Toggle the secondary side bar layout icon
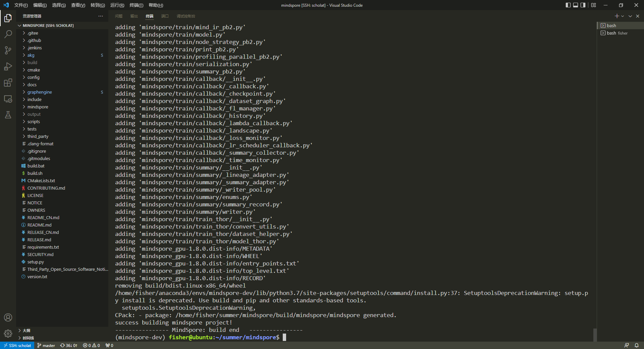This screenshot has width=644, height=349. point(583,5)
